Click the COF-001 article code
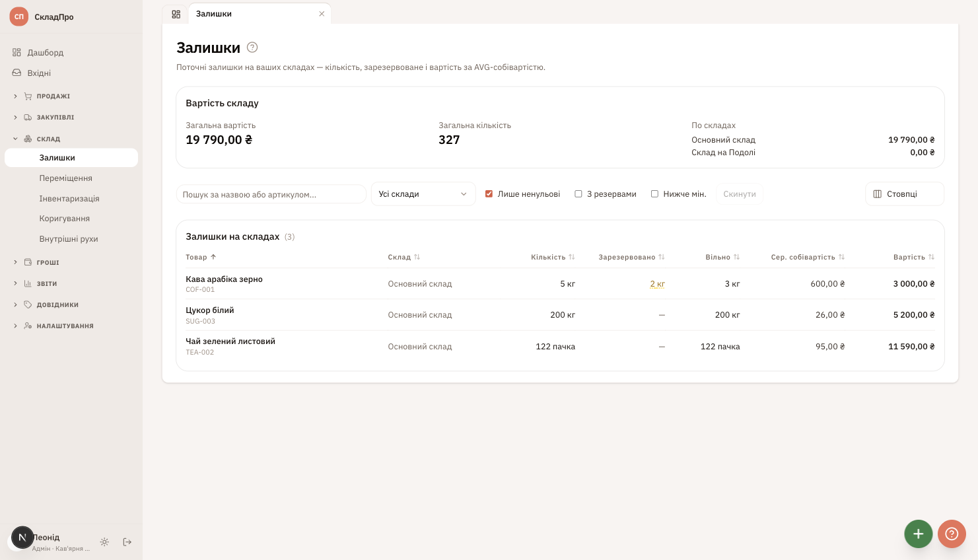Screen dimensions: 978x560 click(x=200, y=290)
